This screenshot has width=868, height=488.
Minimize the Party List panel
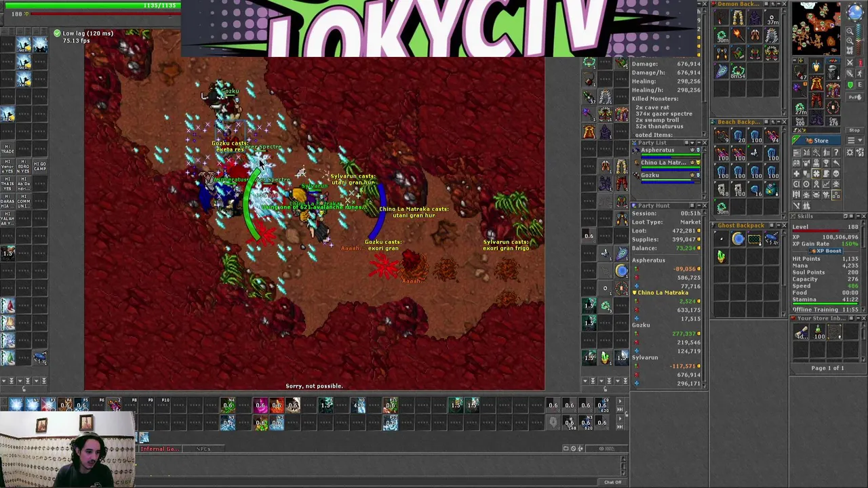(x=698, y=143)
